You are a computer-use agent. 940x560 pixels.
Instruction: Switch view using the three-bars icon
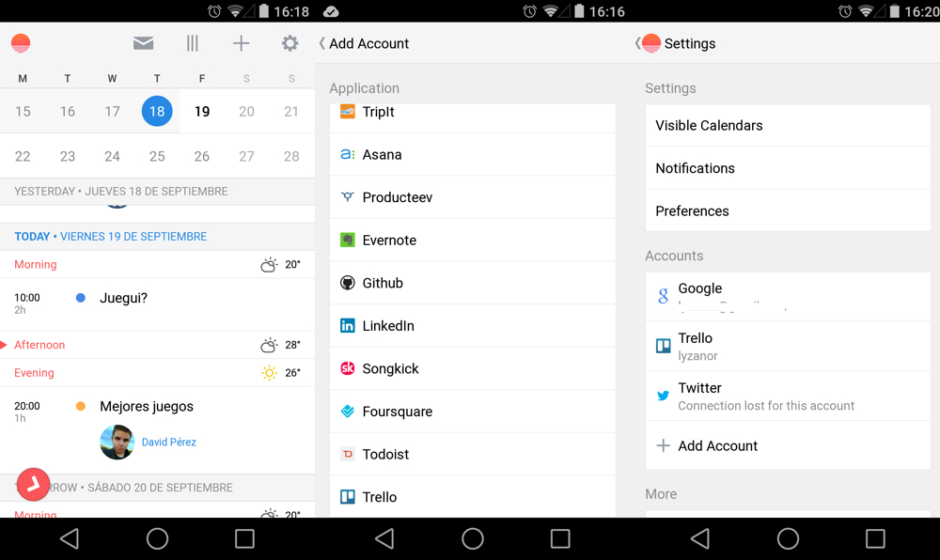tap(193, 43)
